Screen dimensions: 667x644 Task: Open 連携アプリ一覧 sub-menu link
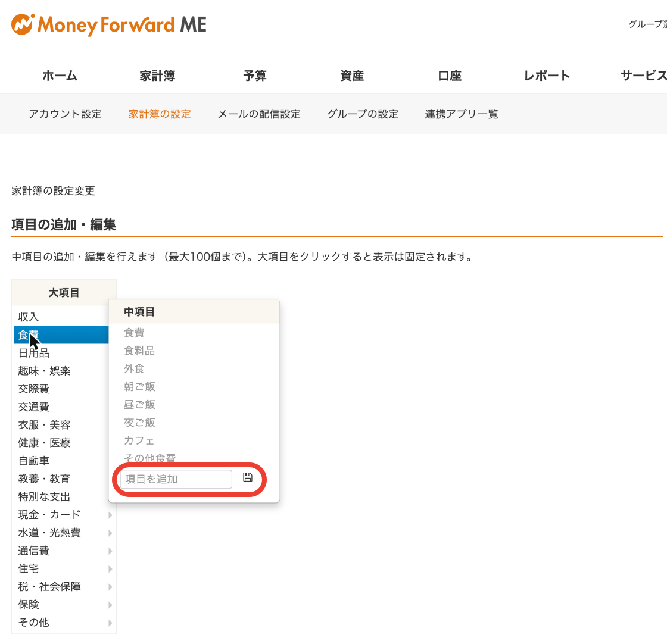click(462, 114)
